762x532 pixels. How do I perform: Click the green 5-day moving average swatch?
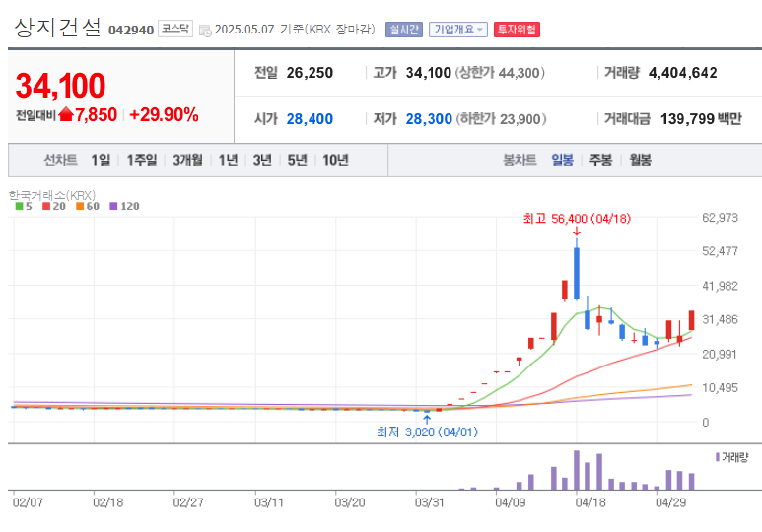point(19,206)
